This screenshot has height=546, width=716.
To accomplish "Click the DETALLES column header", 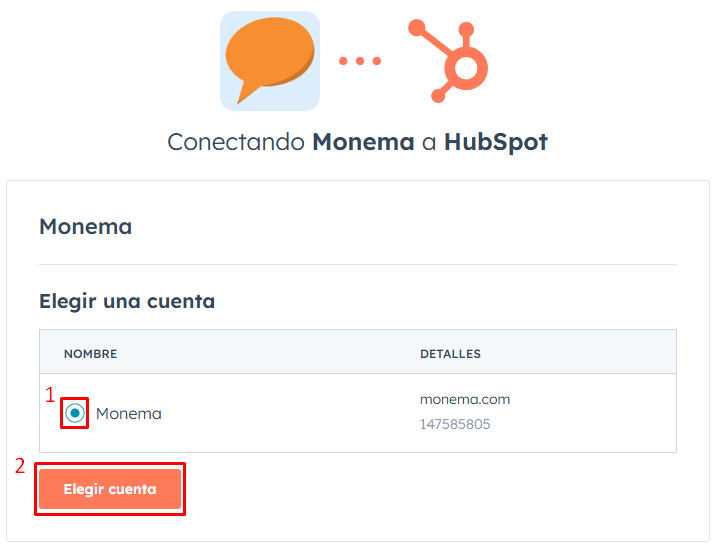I will point(450,354).
